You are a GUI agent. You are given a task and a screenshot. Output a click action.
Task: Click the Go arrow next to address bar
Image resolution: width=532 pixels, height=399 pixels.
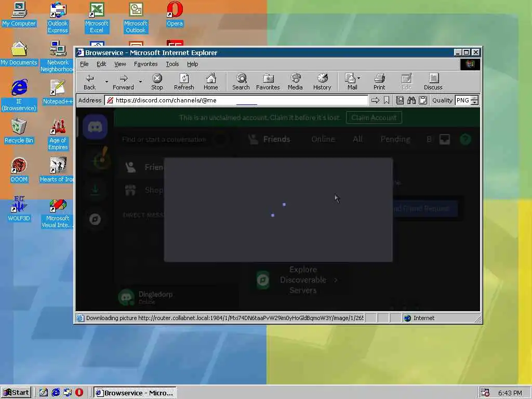coord(375,100)
